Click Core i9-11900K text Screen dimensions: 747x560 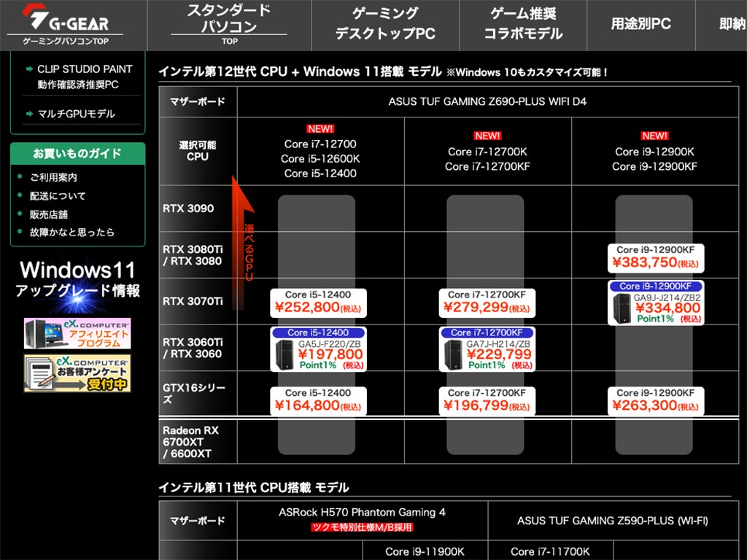425,551
